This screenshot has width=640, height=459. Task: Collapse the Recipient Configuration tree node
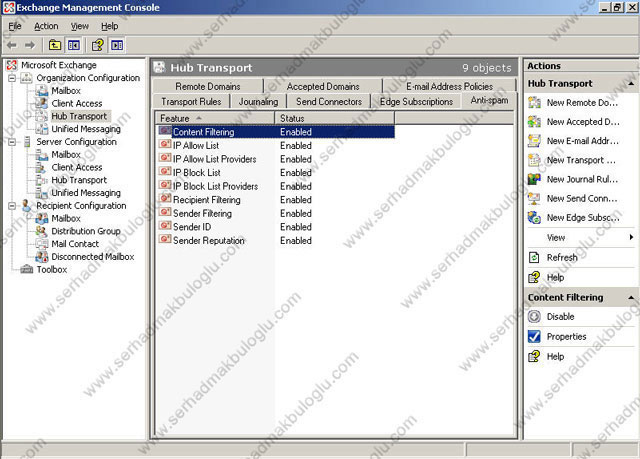(x=12, y=206)
